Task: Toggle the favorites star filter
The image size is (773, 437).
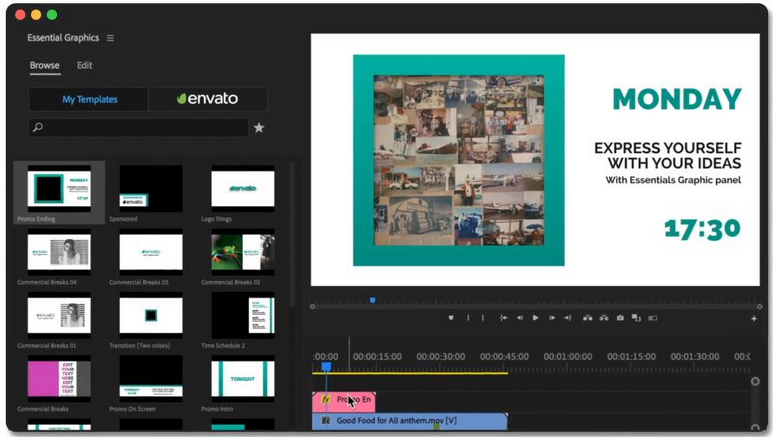Action: click(x=259, y=128)
